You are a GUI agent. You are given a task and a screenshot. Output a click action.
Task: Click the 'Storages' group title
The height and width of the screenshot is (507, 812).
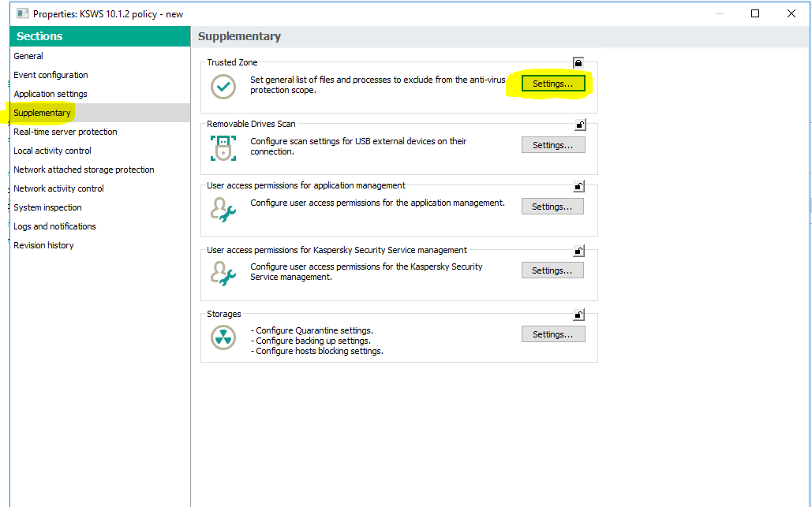[x=224, y=314]
